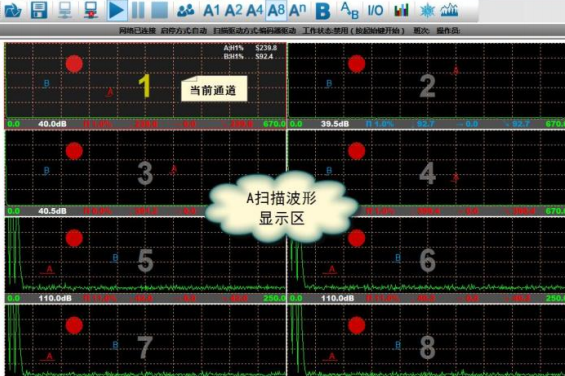Select the A8 eight channel view
Viewport: 565px width, 376px height.
pyautogui.click(x=276, y=10)
